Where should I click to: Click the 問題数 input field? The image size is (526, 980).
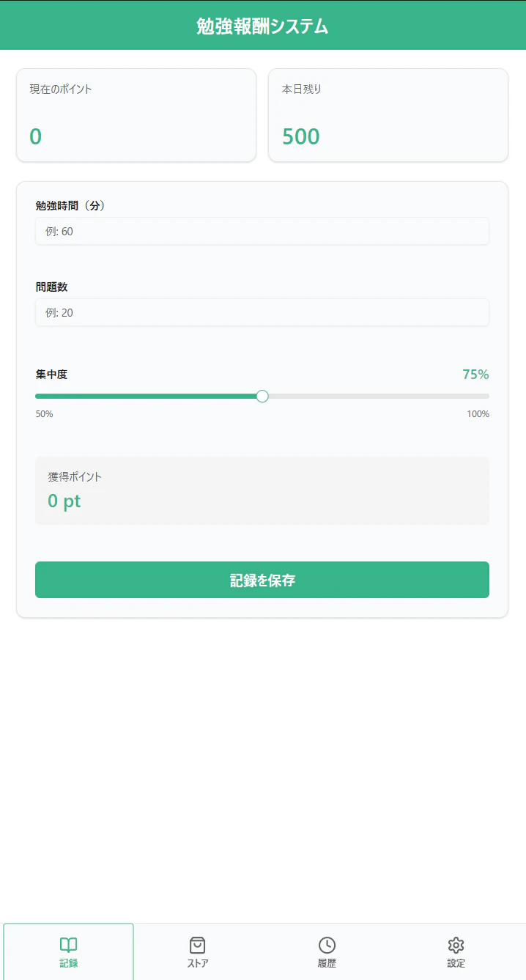pos(262,313)
